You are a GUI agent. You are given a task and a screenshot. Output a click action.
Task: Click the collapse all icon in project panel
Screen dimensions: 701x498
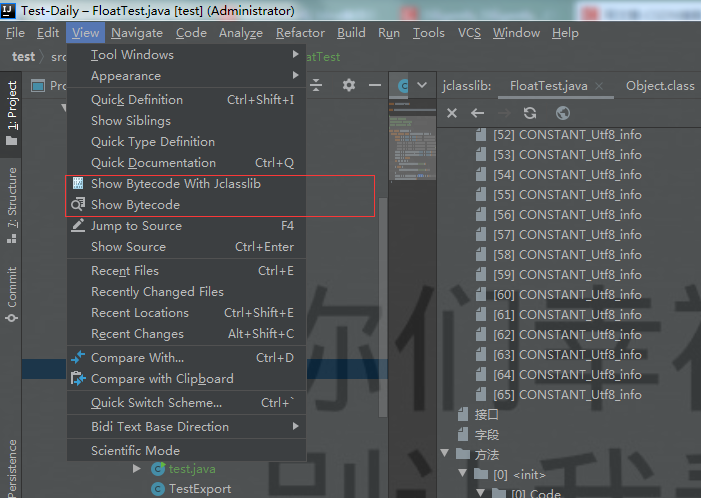[316, 85]
